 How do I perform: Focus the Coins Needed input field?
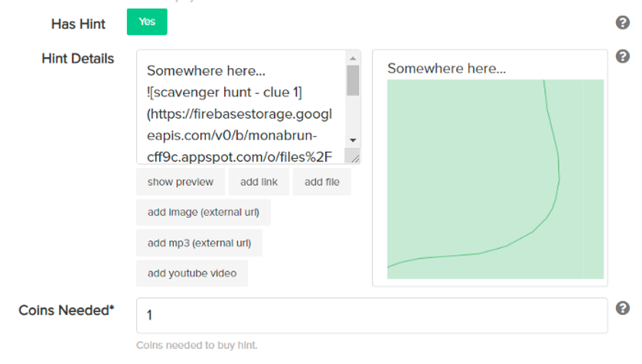(372, 315)
